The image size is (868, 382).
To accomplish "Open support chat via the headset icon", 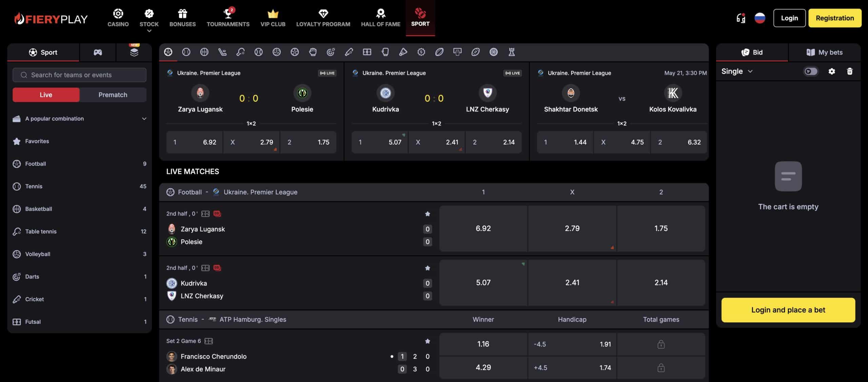I will coord(741,18).
